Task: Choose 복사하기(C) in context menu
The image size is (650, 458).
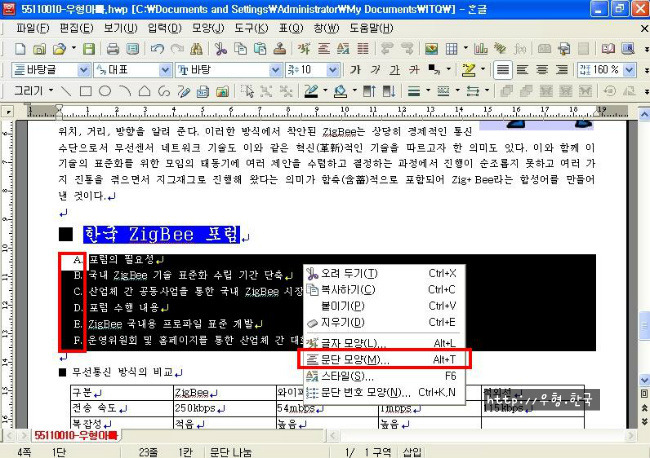Action: pos(384,290)
